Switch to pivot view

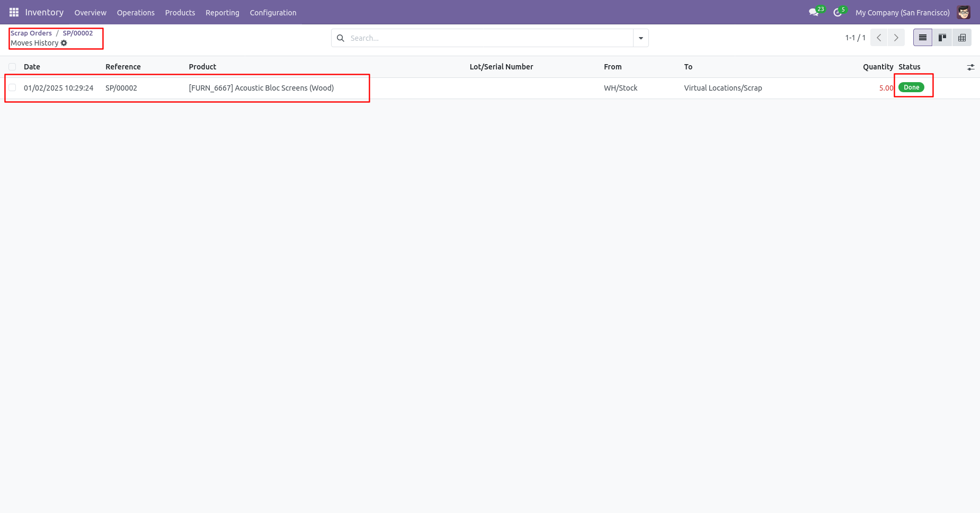click(962, 38)
